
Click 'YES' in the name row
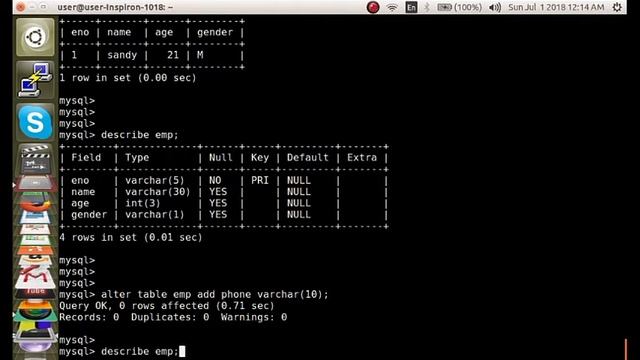point(218,191)
